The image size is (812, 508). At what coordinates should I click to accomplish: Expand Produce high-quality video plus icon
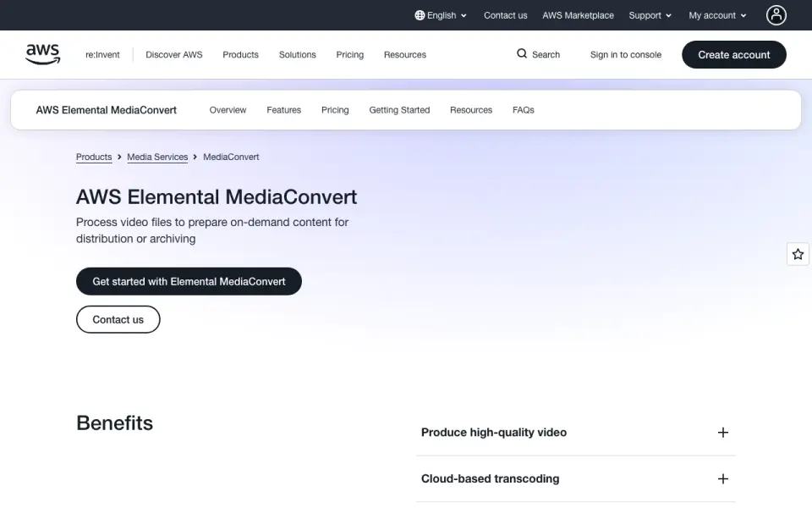[723, 433]
